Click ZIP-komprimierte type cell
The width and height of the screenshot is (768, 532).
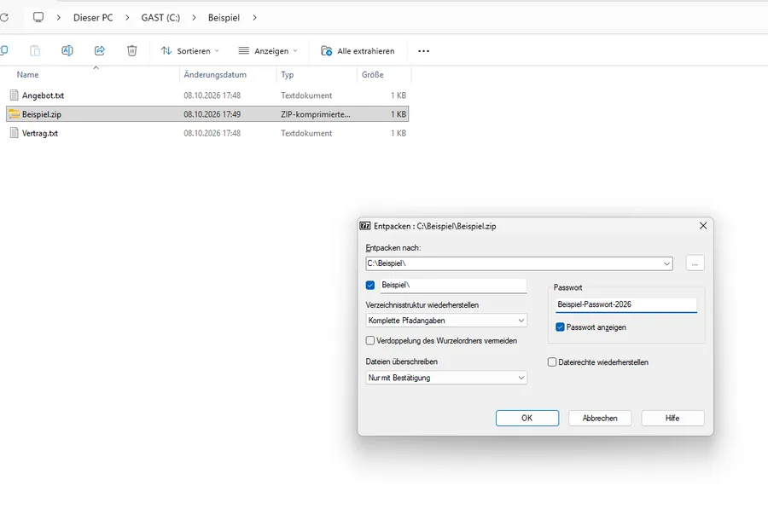point(316,114)
